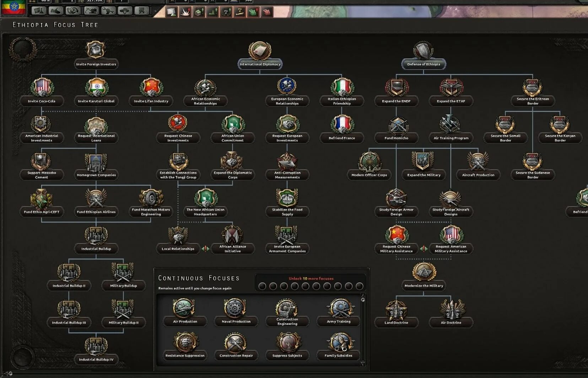Click the red soldiers alert icon
This screenshot has width=588, height=378.
(x=267, y=12)
